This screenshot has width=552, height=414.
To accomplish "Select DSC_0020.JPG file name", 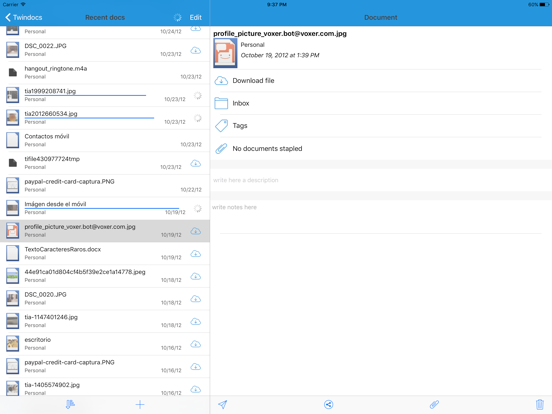I will (x=45, y=294).
